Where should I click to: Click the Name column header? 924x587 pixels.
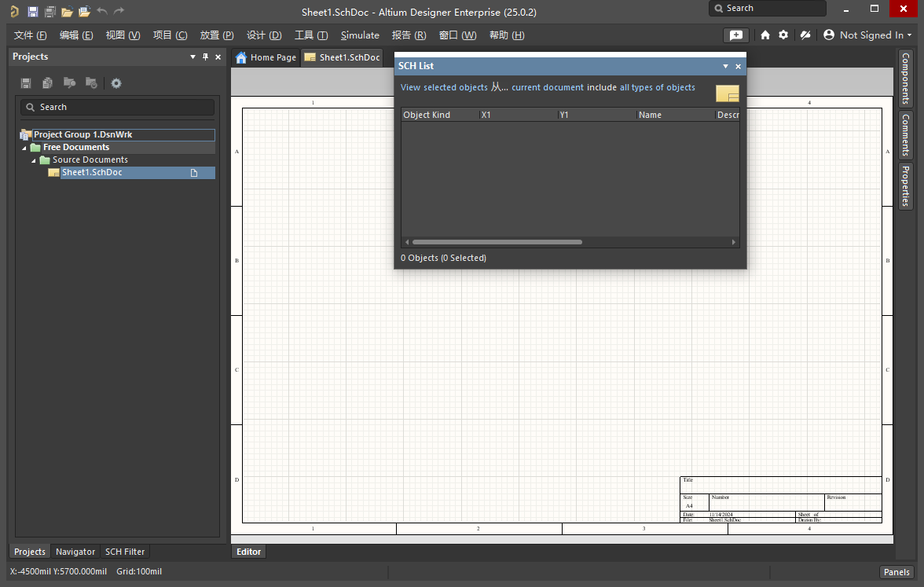[676, 115]
